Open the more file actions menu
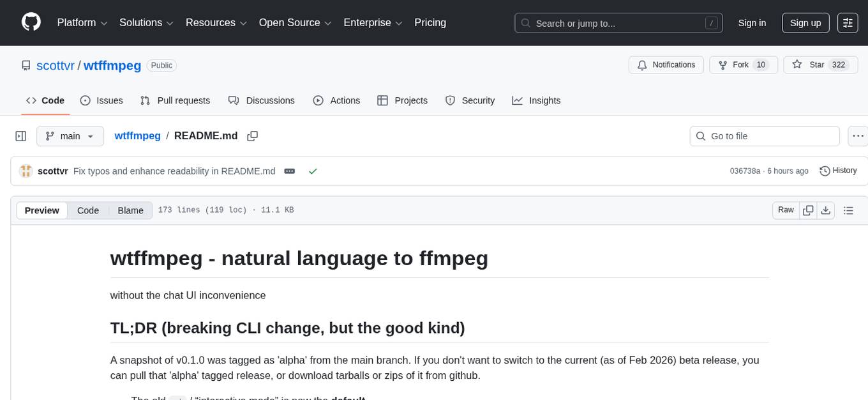Screen dimensions: 868x400 (858, 136)
